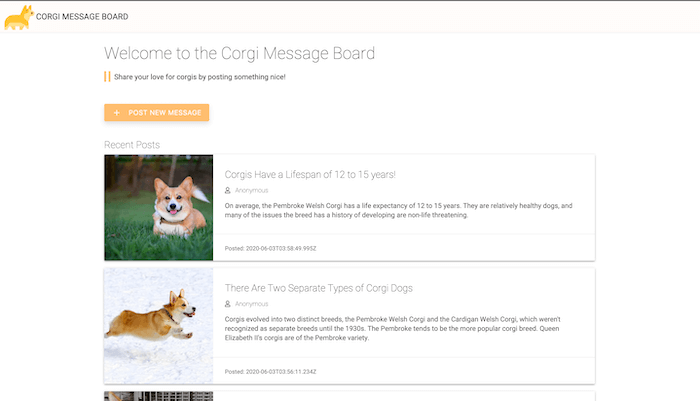
Task: Click the corgi logo in the header
Action: (x=17, y=17)
